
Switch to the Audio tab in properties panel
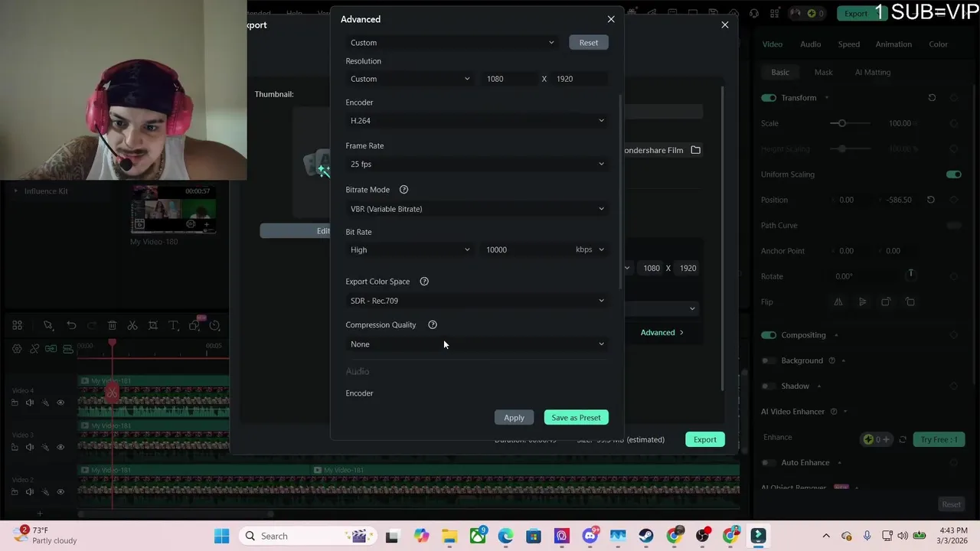810,44
